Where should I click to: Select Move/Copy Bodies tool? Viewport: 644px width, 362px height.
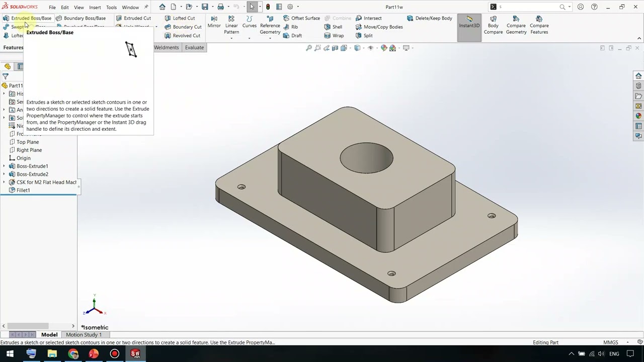[379, 27]
